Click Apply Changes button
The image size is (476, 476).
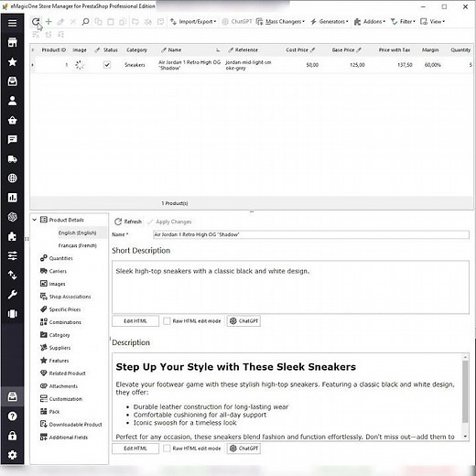[169, 222]
